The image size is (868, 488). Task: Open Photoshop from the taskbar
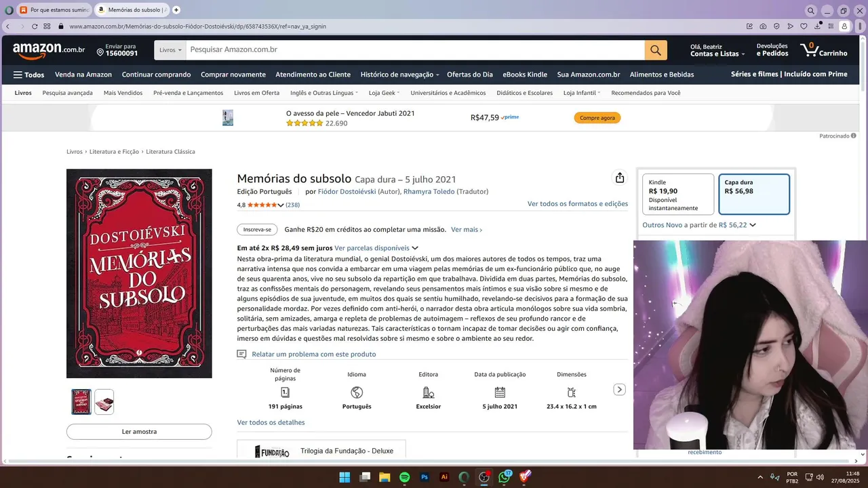[425, 477]
